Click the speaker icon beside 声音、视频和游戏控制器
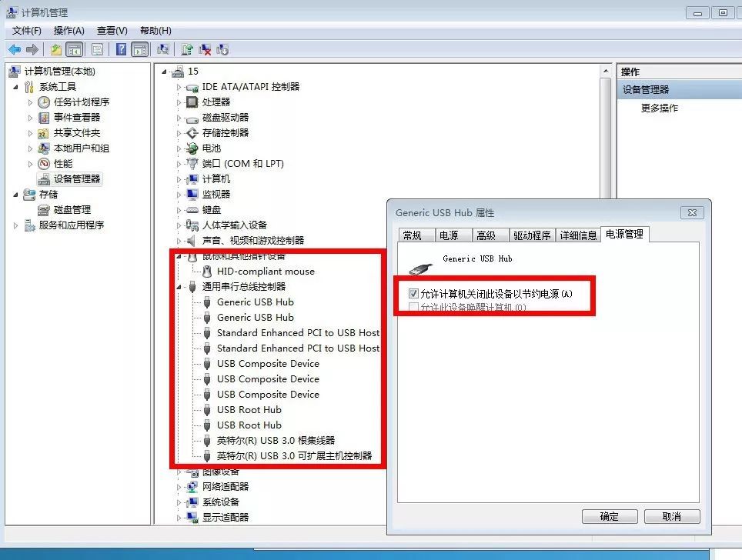 click(x=191, y=241)
